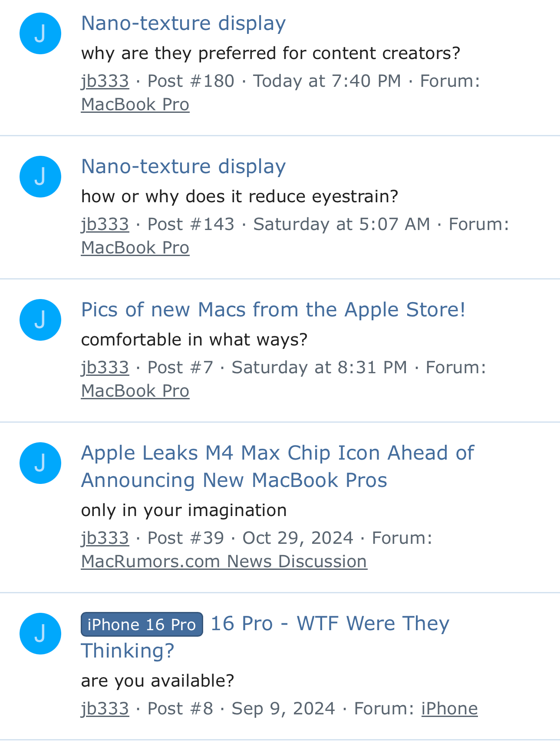
Task: Open Nano-texture display thread about content creators
Action: point(183,23)
